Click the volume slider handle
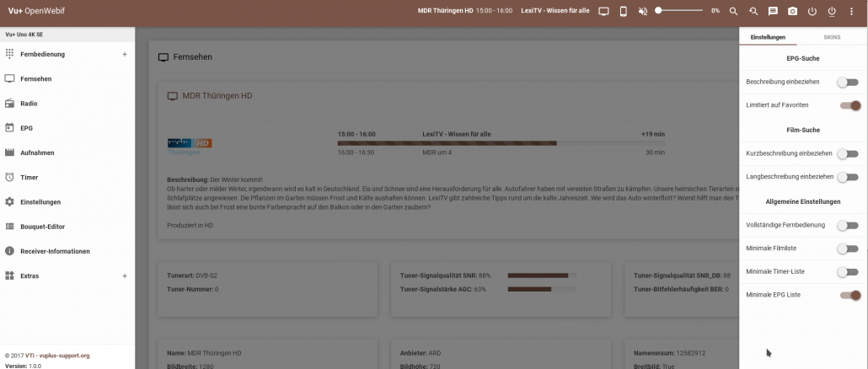 tap(658, 10)
